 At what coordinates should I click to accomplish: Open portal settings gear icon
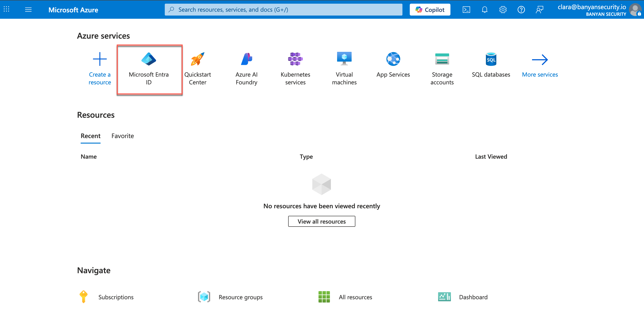(503, 10)
